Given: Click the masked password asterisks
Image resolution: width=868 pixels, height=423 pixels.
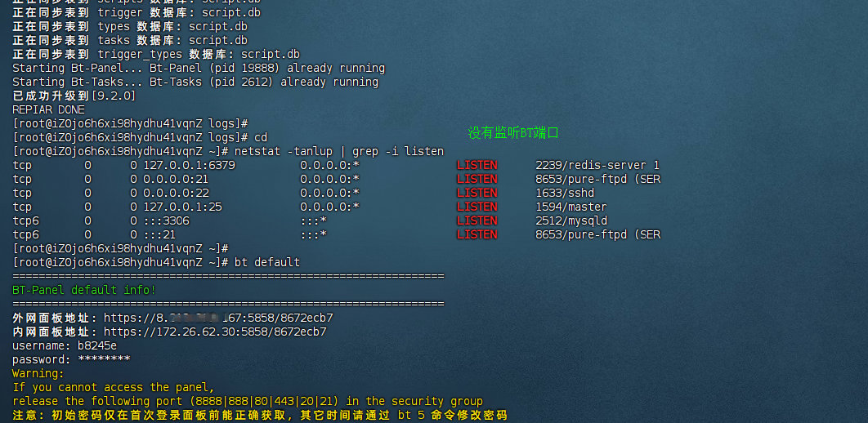Looking at the screenshot, I should tap(104, 359).
